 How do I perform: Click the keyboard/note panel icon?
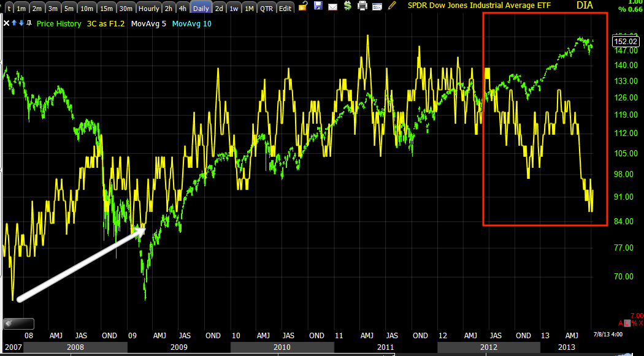coord(377,6)
